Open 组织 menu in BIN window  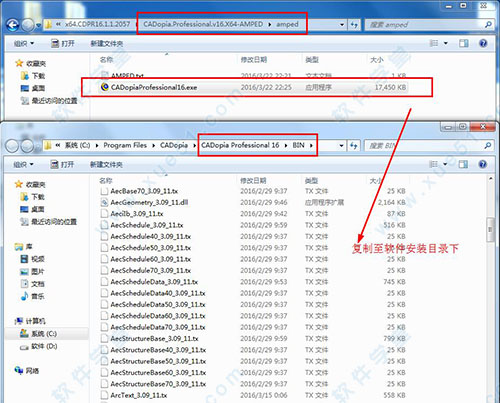click(24, 165)
